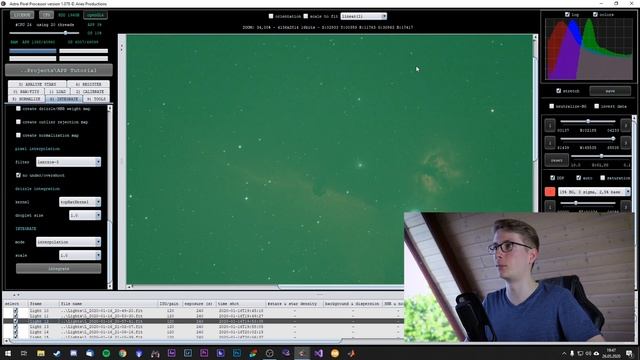640x360 pixels.
Task: Enable the neutralize-BG checkbox
Action: (x=552, y=106)
